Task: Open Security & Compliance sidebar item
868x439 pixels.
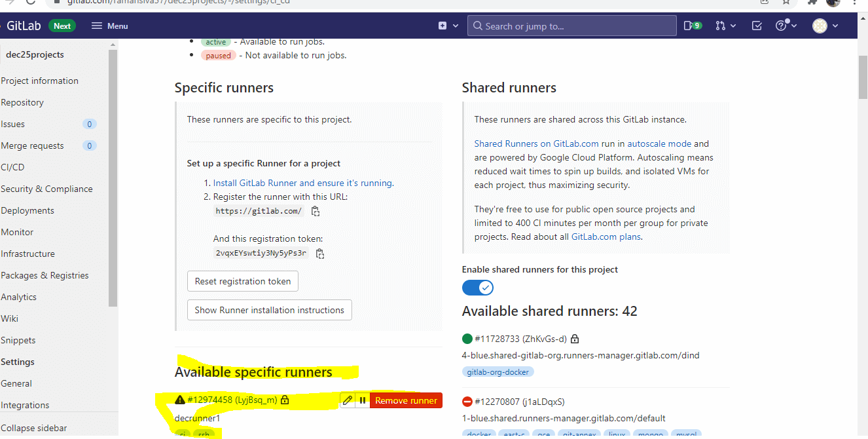Action: click(47, 189)
